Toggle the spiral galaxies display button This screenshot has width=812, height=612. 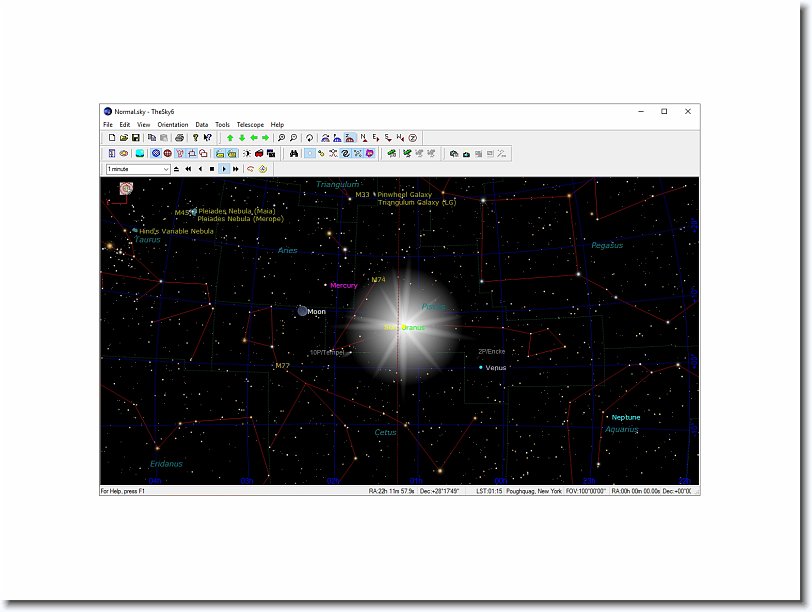[345, 153]
